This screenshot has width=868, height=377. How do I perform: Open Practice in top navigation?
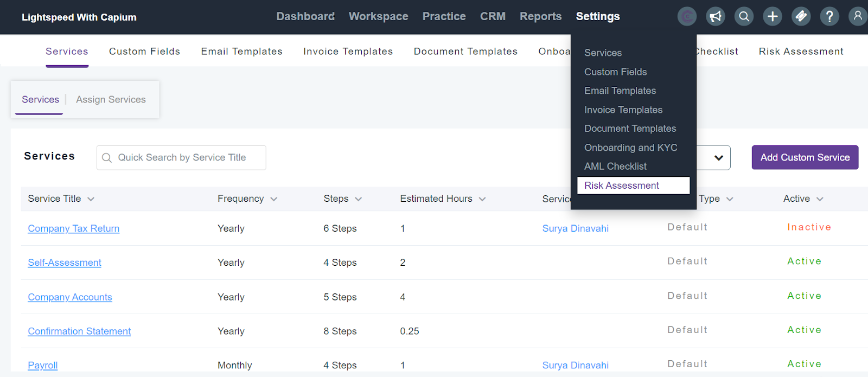[444, 16]
